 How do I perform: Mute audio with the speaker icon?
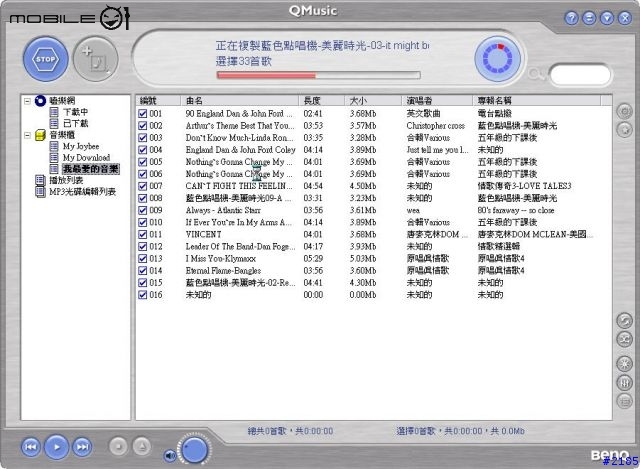169,455
